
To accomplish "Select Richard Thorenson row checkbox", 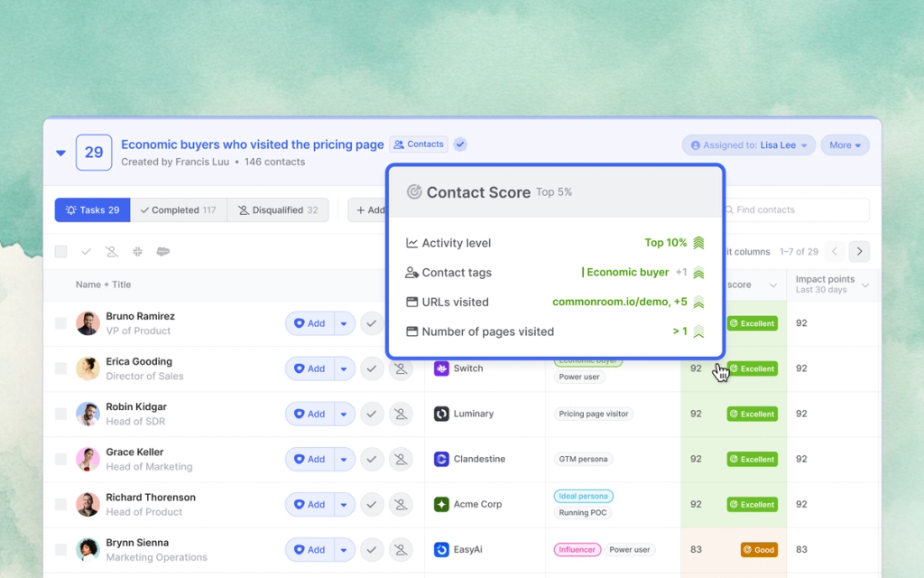I will coord(60,504).
